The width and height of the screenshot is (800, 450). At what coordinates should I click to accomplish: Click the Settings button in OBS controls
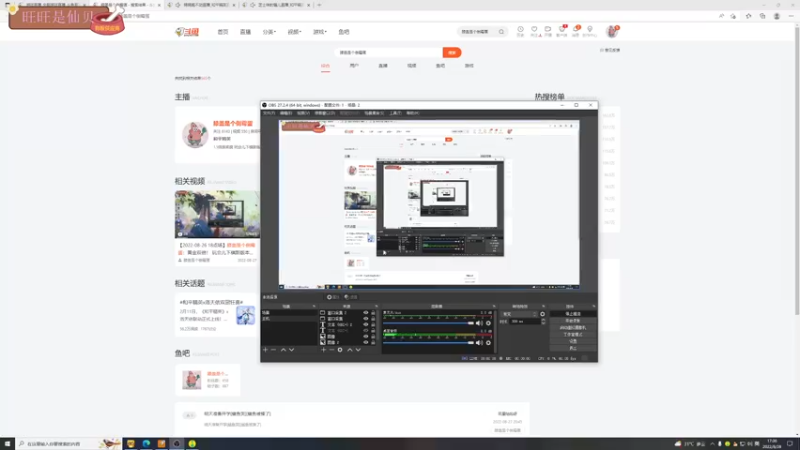point(573,341)
